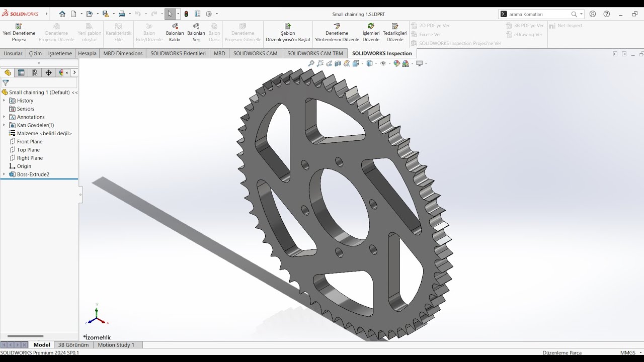
Task: Click the Home (Welcome) icon
Action: 62,14
